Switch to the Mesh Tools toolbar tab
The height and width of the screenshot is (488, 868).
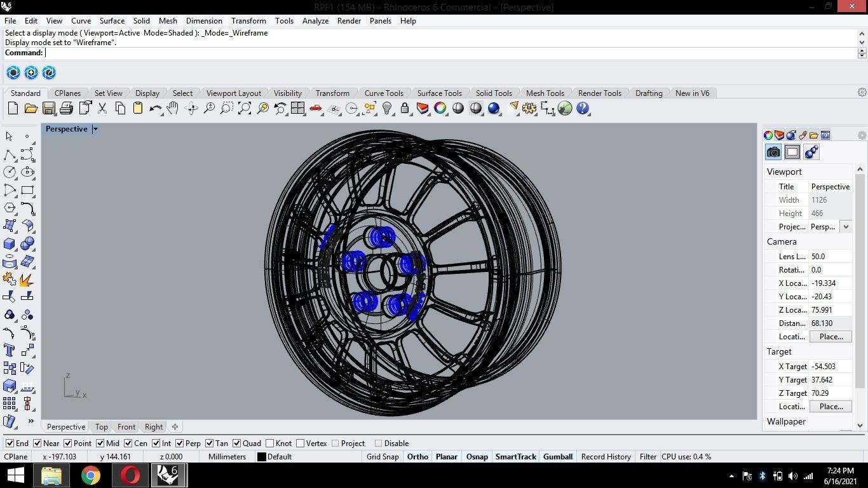pyautogui.click(x=545, y=93)
